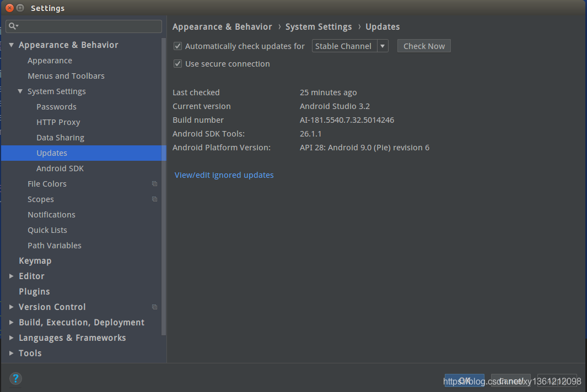Open Keymap settings

(x=35, y=261)
